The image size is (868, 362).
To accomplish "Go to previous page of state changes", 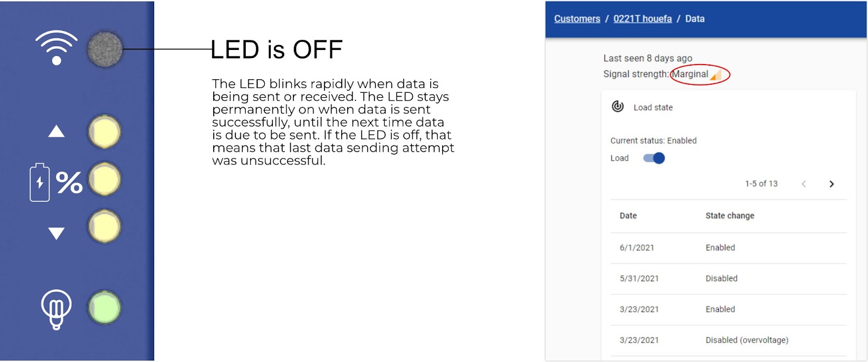I will (x=804, y=184).
